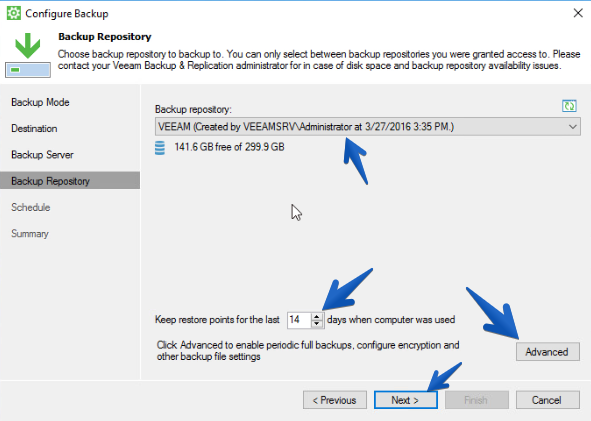Increase restore points days with up arrow

point(317,316)
